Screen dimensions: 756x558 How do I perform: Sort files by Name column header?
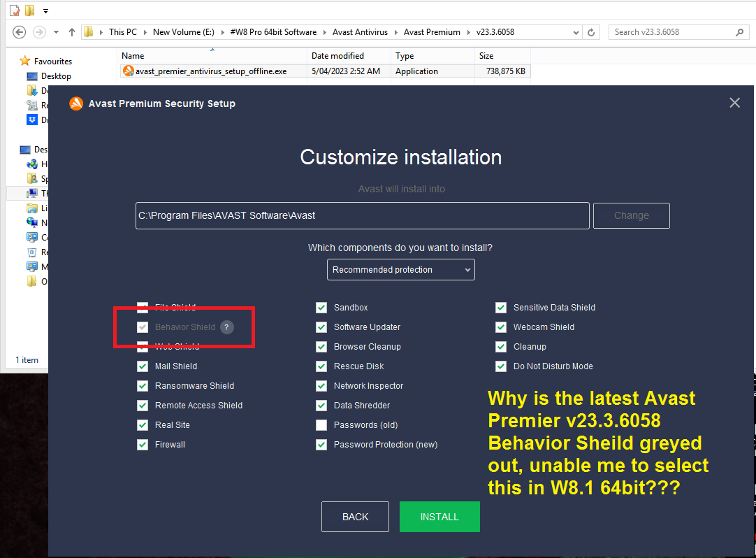click(212, 56)
